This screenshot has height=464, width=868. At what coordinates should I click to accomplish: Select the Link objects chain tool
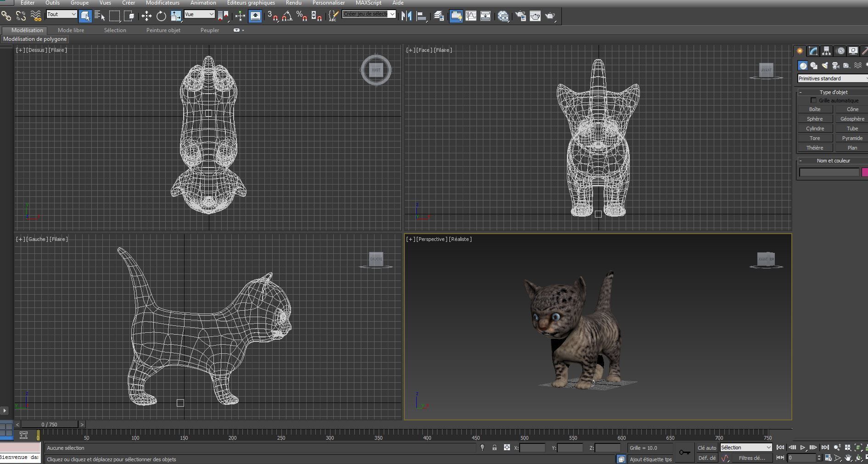point(6,16)
